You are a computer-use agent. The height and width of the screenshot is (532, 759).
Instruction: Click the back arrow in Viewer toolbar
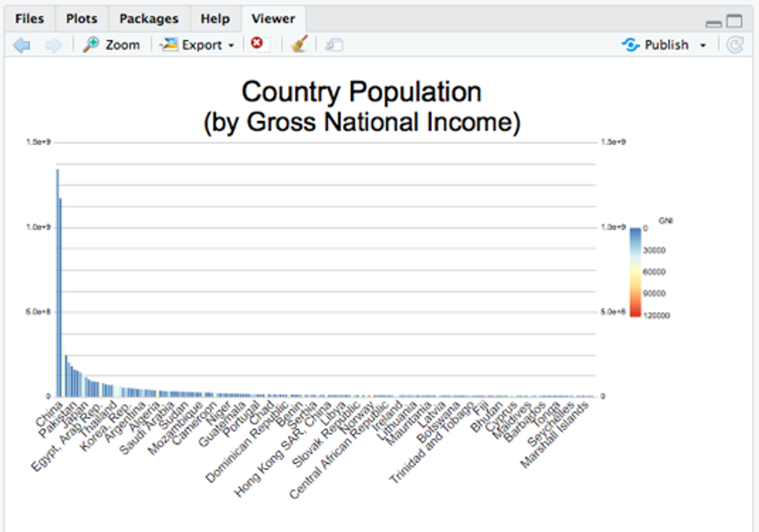coord(22,45)
